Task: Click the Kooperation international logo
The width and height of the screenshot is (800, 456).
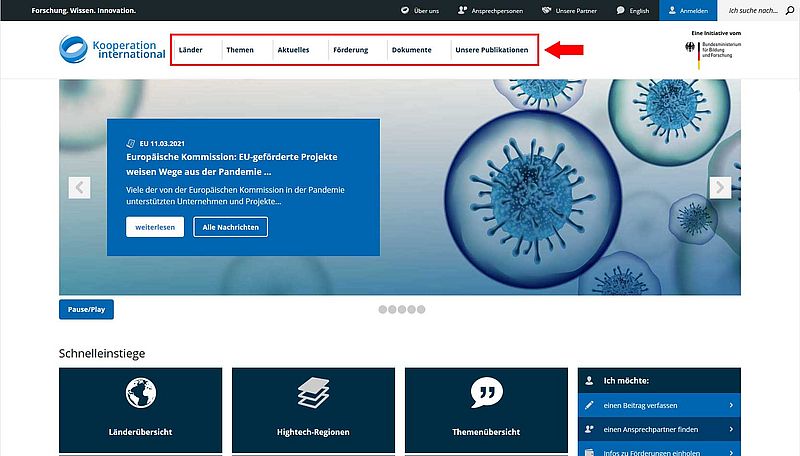Action: point(112,49)
